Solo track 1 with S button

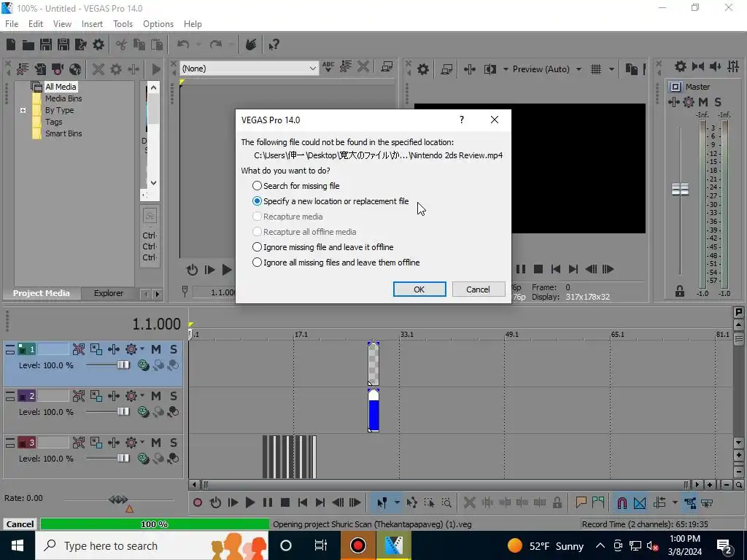[x=174, y=349]
